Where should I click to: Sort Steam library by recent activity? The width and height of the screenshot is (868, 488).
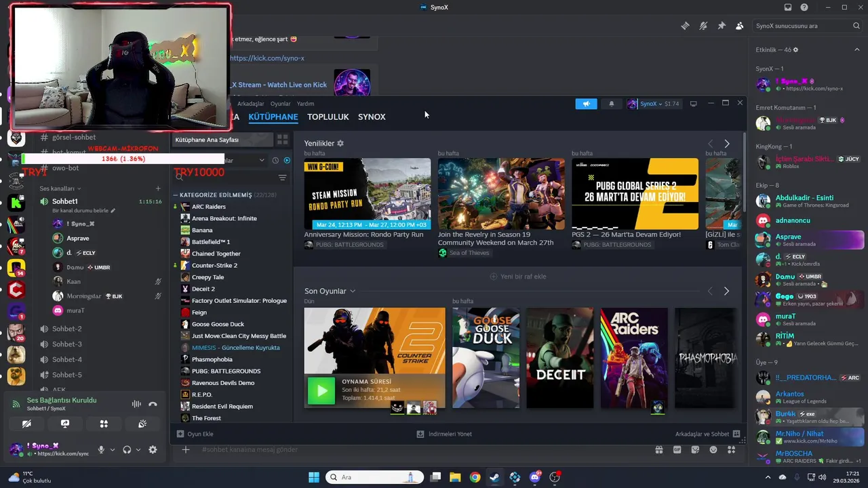275,160
